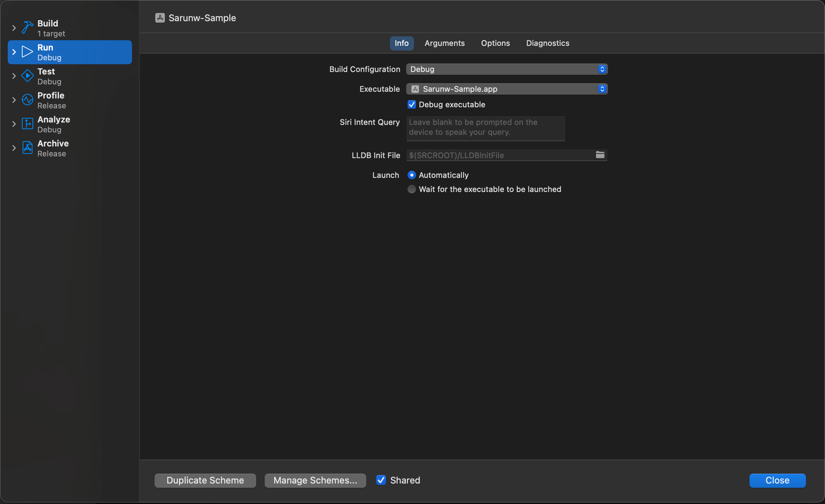This screenshot has width=825, height=504.
Task: Toggle the Shared checkbox
Action: [x=381, y=480]
